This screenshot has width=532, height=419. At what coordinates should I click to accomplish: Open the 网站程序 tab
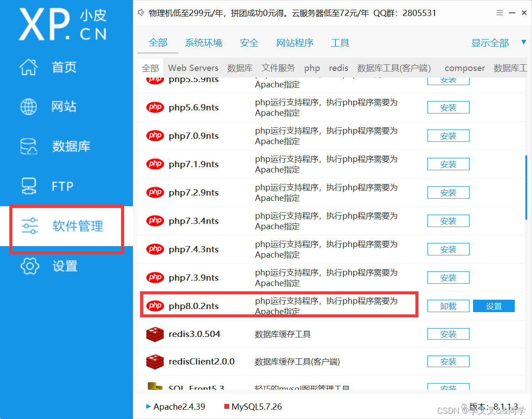(295, 43)
